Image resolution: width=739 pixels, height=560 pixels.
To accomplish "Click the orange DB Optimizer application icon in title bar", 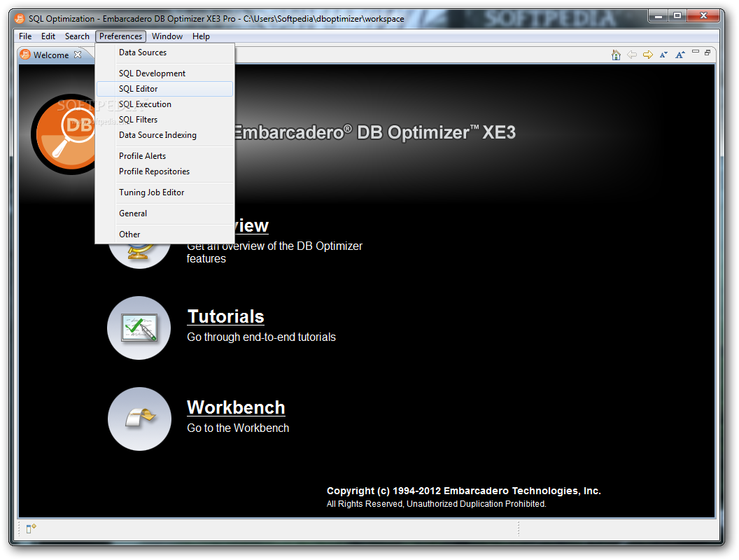I will click(x=20, y=18).
